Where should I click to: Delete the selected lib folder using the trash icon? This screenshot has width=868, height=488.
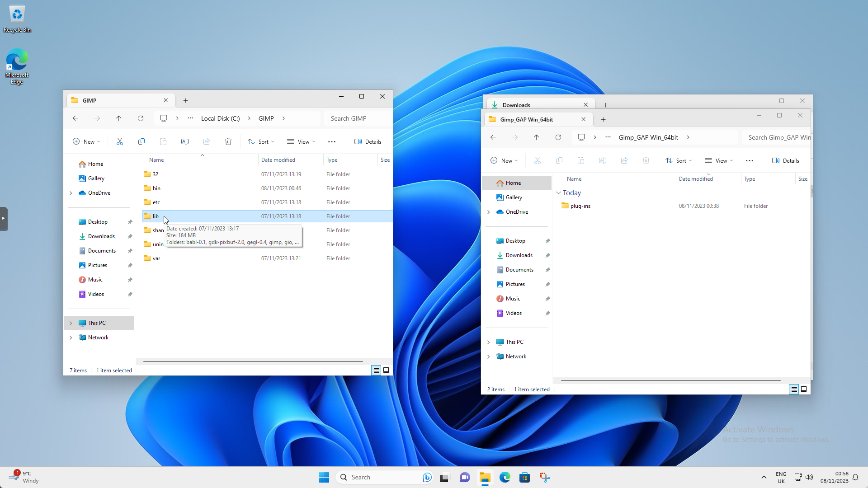coord(228,141)
